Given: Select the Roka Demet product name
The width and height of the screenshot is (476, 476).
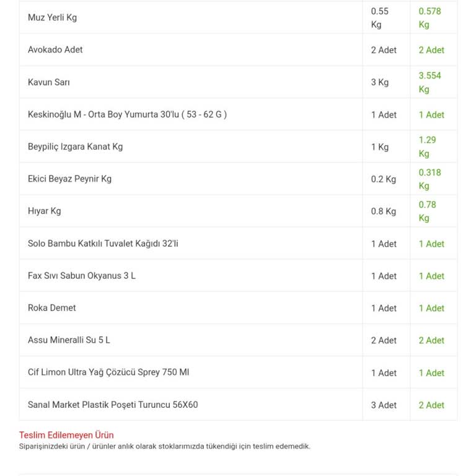Looking at the screenshot, I should pos(52,308).
